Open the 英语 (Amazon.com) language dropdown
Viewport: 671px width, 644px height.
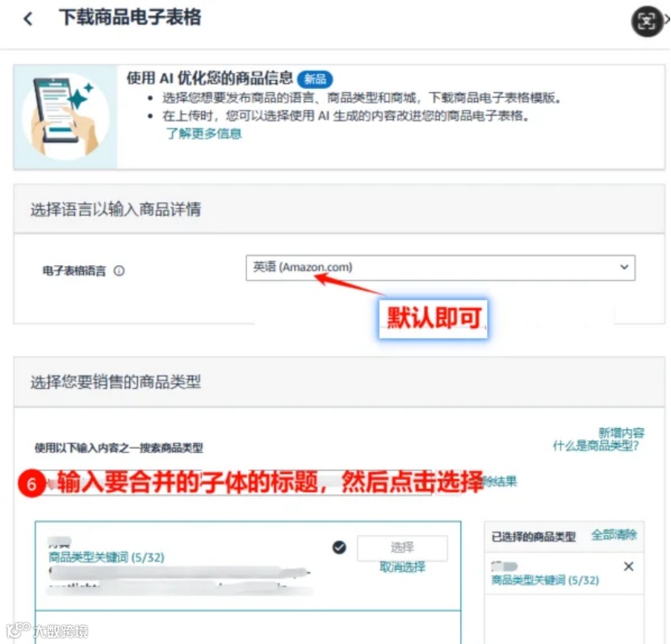pos(440,268)
